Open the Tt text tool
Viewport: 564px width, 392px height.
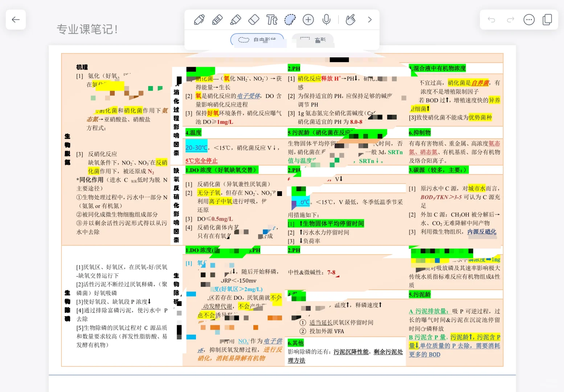[x=271, y=20]
